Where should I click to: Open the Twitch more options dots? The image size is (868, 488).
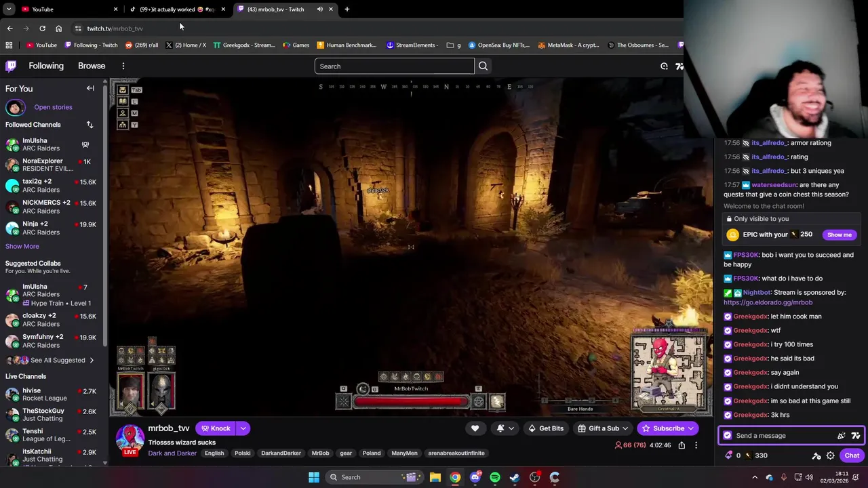coord(123,66)
